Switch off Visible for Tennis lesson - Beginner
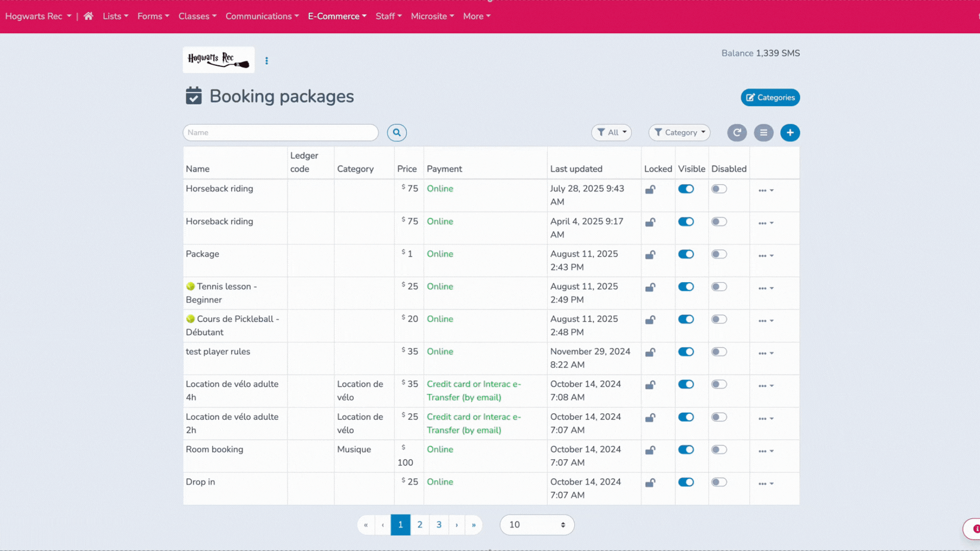The height and width of the screenshot is (551, 980). pyautogui.click(x=685, y=286)
